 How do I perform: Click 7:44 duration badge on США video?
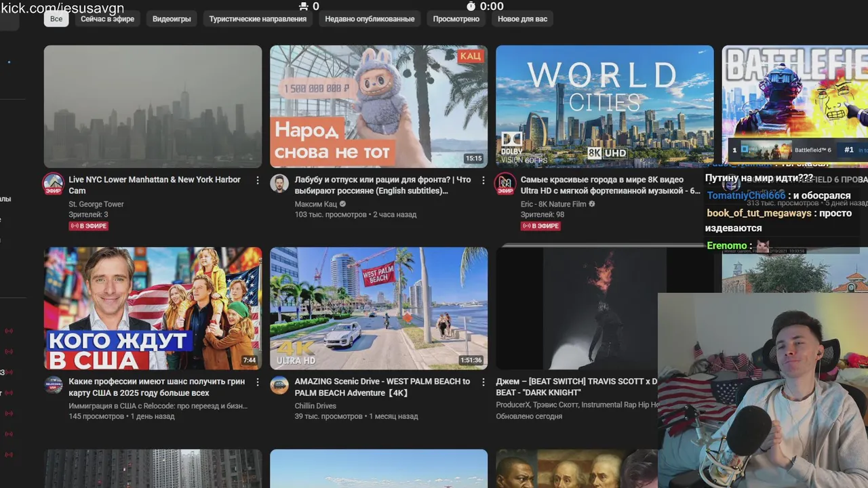pos(250,361)
